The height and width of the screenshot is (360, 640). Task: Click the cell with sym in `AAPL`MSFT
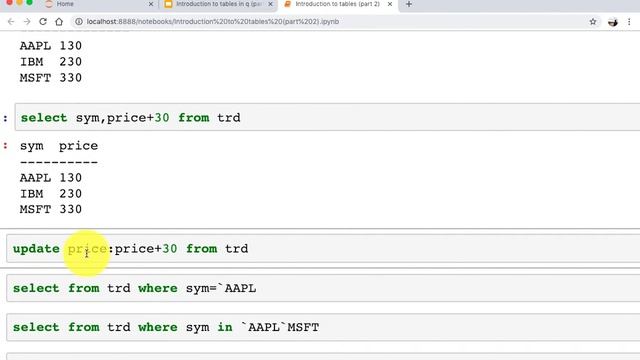tap(323, 327)
